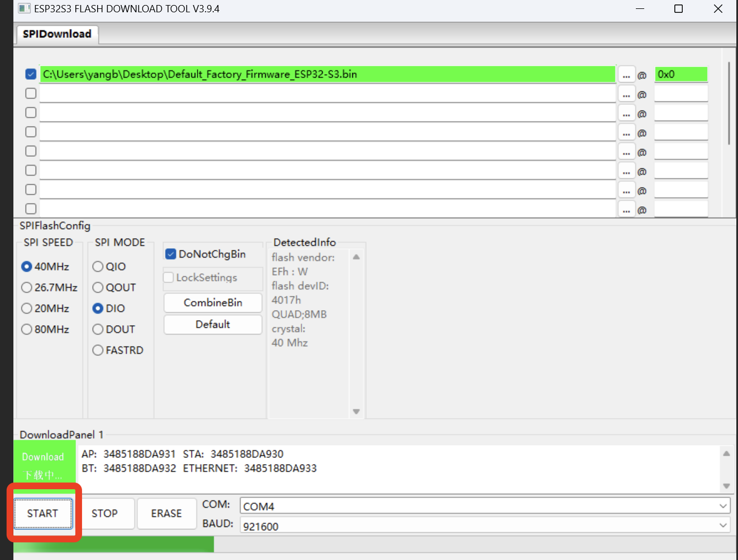The height and width of the screenshot is (560, 738).
Task: Choose QOUT SPI mode
Action: [114, 287]
